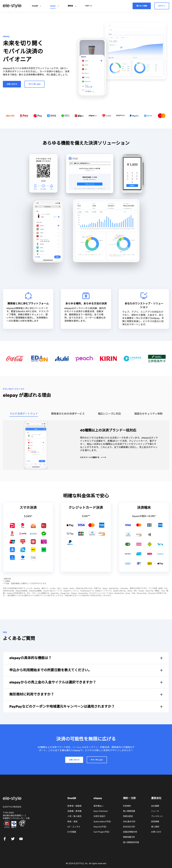Open the サポート item in the top navigation
This screenshot has width=172, height=868.
pyautogui.click(x=89, y=6)
